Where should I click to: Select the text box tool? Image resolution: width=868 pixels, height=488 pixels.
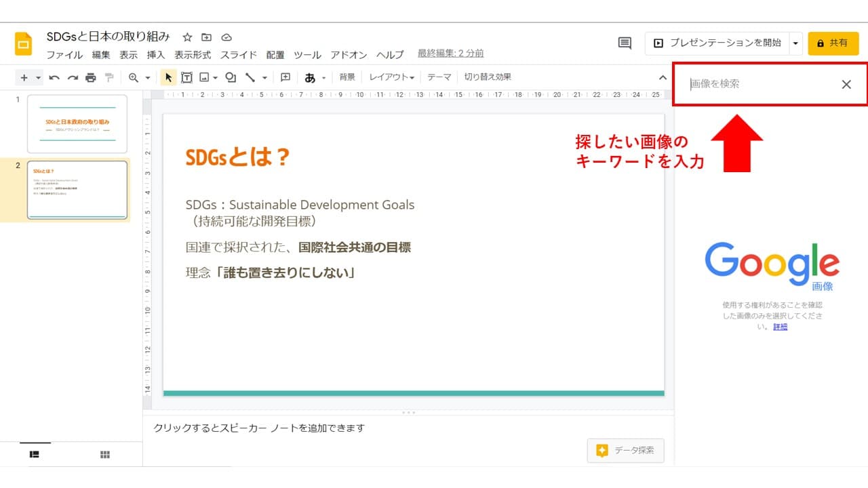[186, 78]
